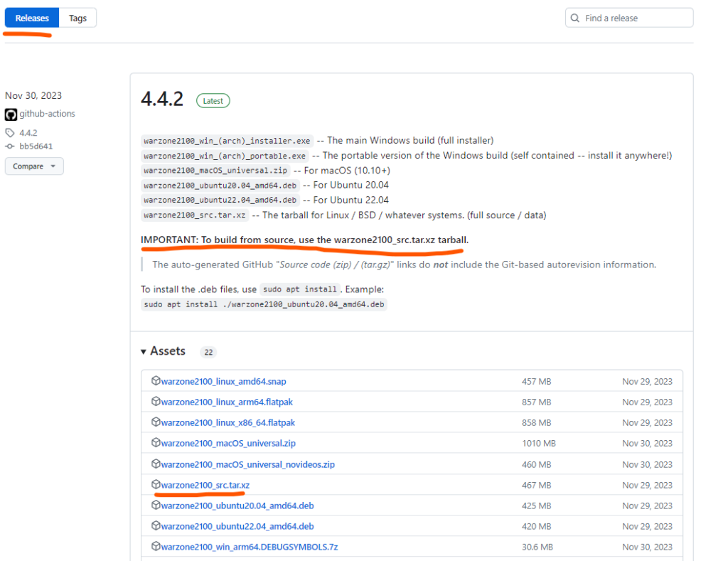Click the tag icon beside 4.4.2

(x=10, y=133)
